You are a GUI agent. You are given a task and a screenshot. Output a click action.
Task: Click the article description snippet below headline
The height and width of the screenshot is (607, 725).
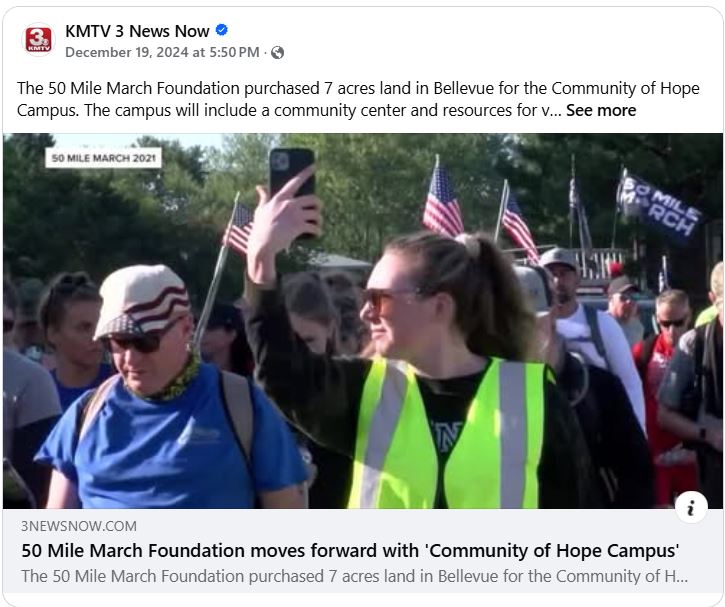355,576
